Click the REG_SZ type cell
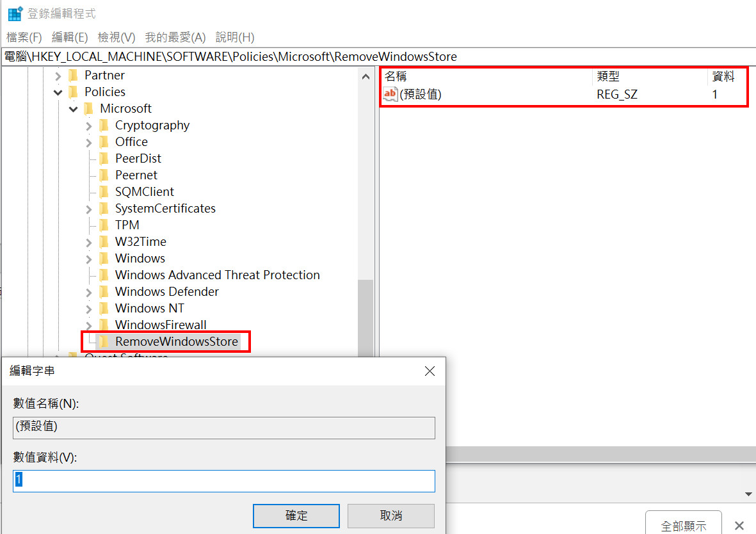The width and height of the screenshot is (756, 534). [x=617, y=95]
